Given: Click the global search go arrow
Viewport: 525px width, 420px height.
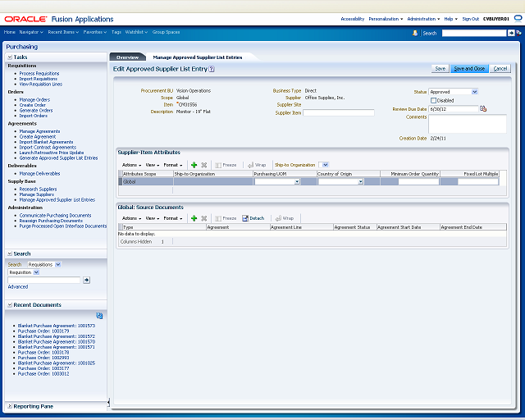Looking at the screenshot, I should [x=511, y=33].
